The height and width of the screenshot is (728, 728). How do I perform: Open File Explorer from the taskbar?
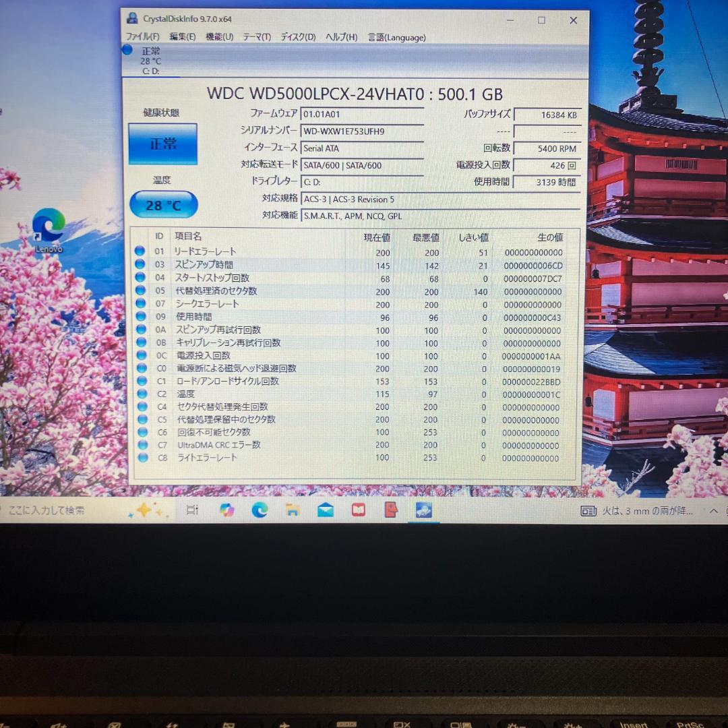(x=292, y=510)
